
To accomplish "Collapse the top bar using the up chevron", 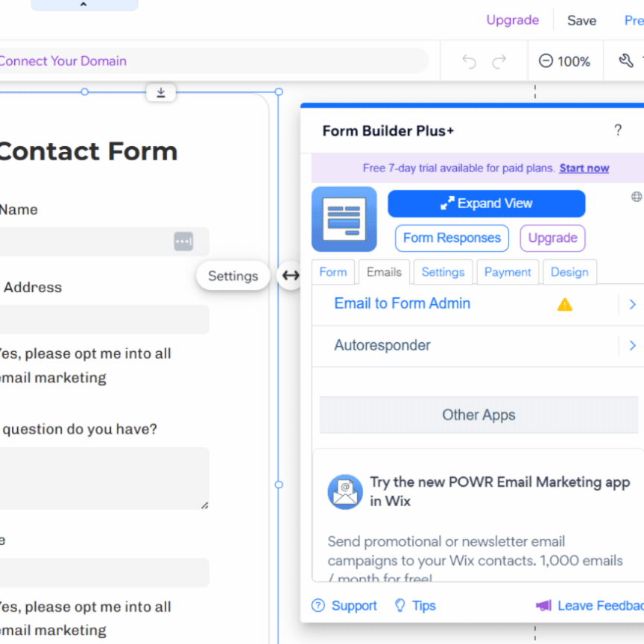I will pos(83,4).
